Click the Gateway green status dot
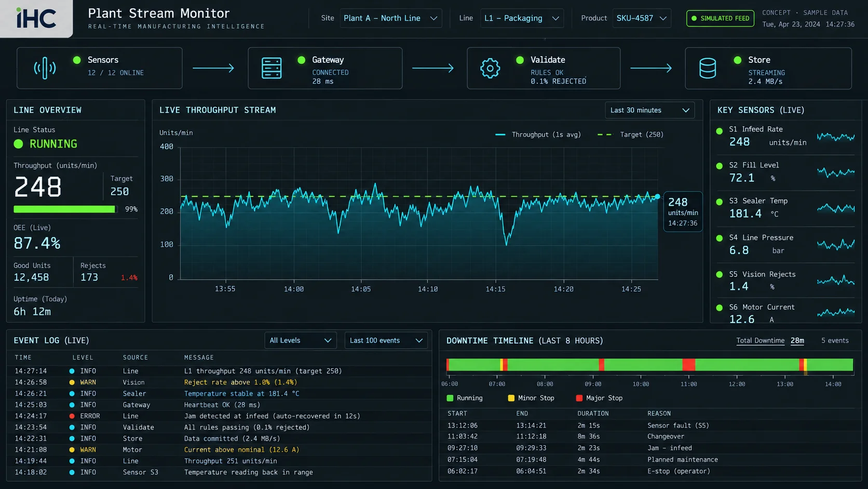The height and width of the screenshot is (489, 868). click(301, 60)
